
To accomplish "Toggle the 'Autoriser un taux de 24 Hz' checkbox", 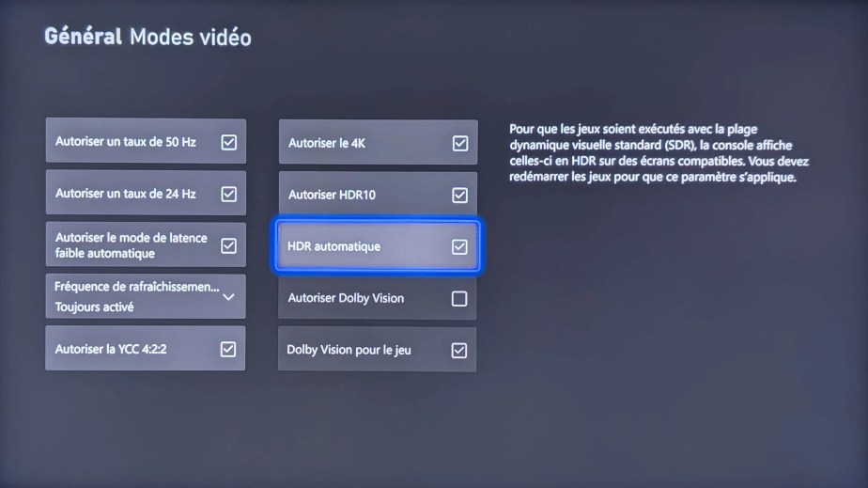I will click(x=228, y=194).
